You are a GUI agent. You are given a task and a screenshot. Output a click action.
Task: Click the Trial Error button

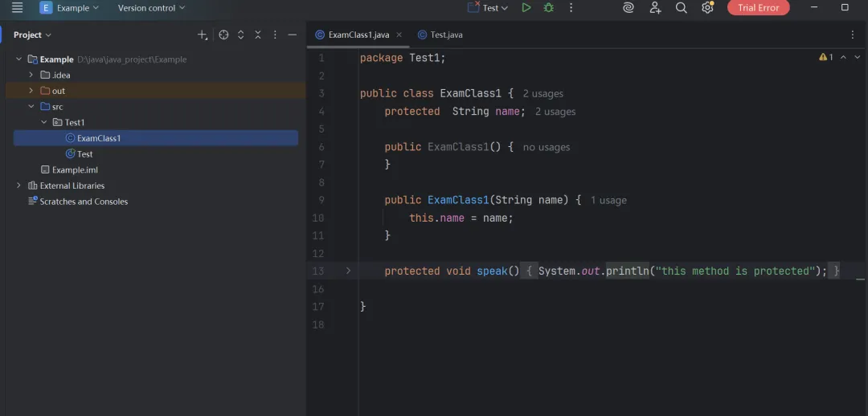coord(759,8)
